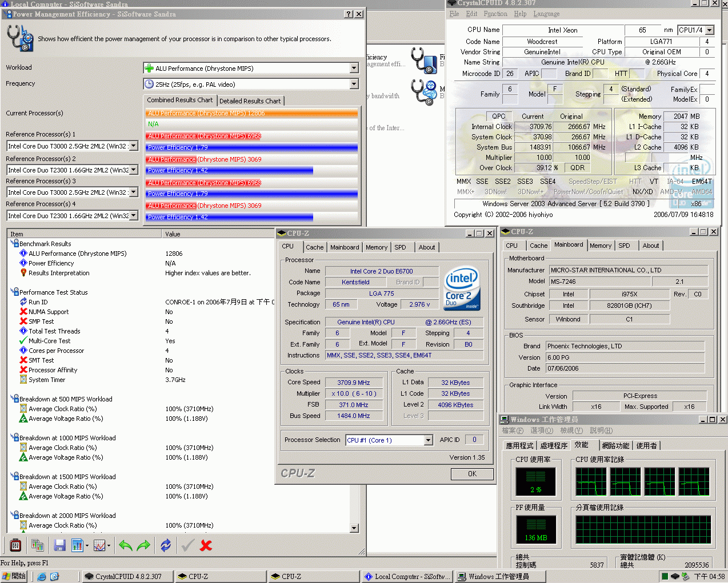Select the Benchmark Results group in the list

pos(45,244)
